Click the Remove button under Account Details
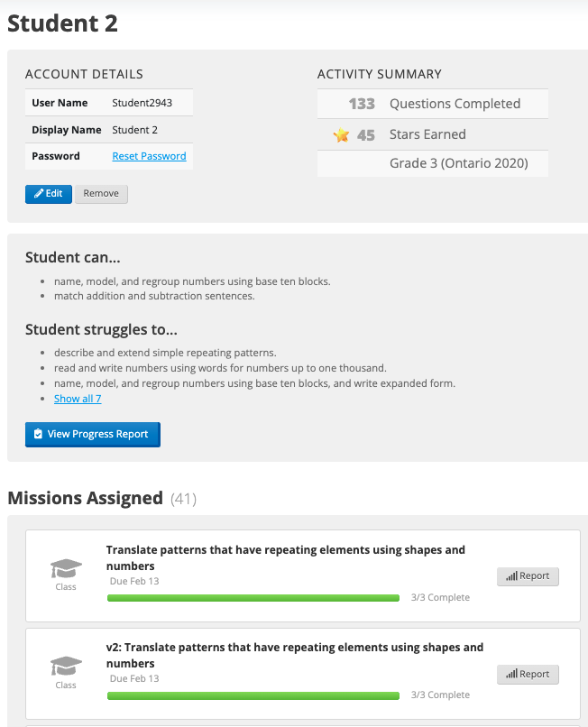 point(100,193)
